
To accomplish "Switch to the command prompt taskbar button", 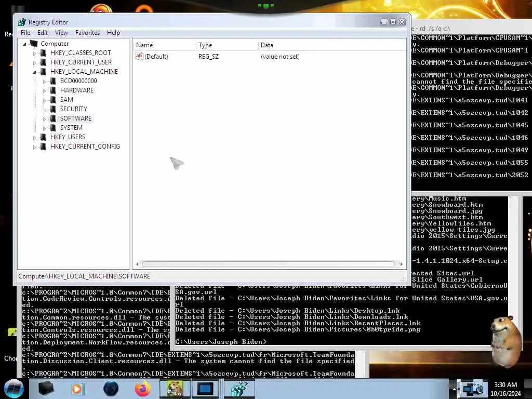I will coord(205,389).
